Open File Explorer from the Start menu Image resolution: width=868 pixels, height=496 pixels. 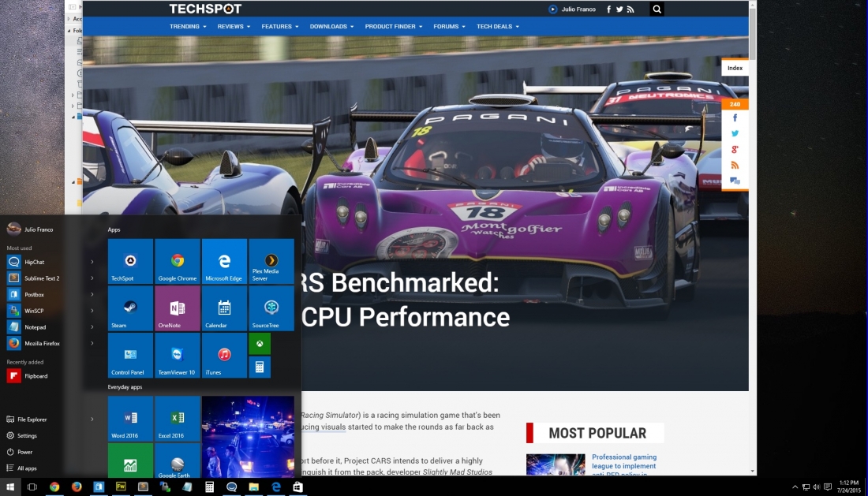click(27, 420)
